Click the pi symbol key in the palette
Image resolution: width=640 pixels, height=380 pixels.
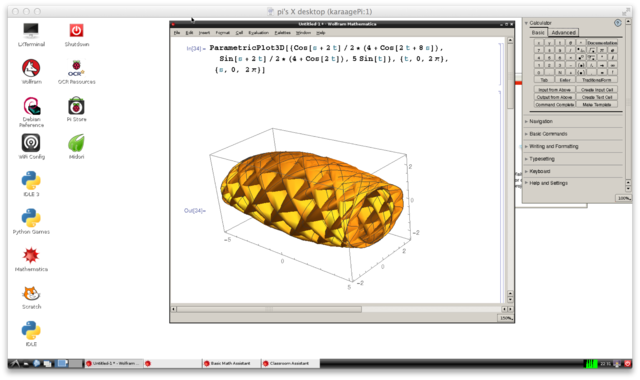coord(602,50)
